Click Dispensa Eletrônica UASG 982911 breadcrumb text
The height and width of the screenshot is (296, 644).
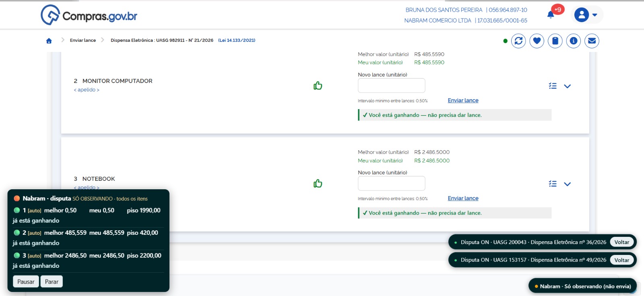click(162, 40)
